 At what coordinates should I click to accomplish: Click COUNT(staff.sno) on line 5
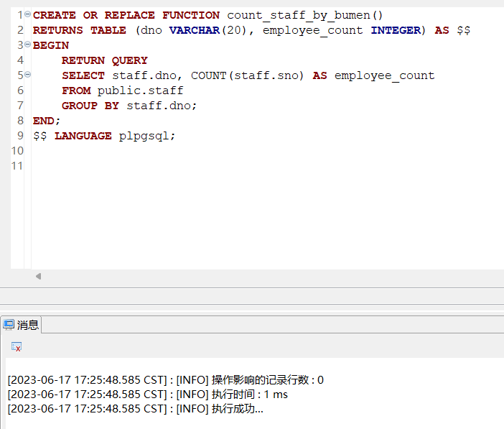click(247, 75)
